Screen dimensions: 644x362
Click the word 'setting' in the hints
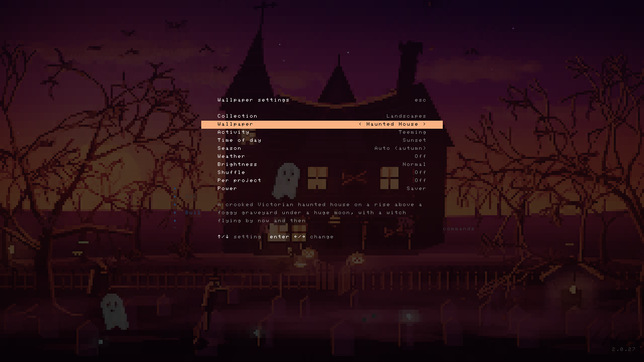click(248, 237)
